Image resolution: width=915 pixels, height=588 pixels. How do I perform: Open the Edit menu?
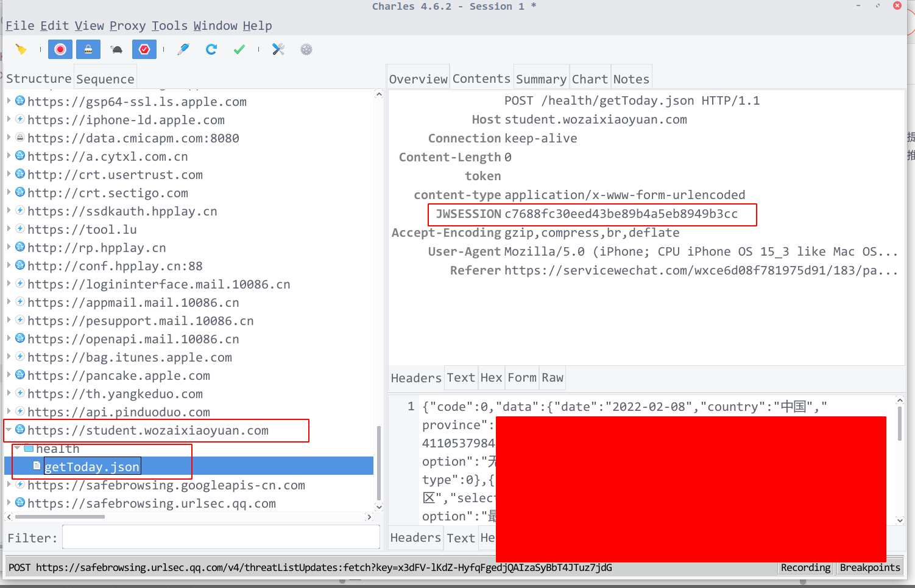click(55, 26)
